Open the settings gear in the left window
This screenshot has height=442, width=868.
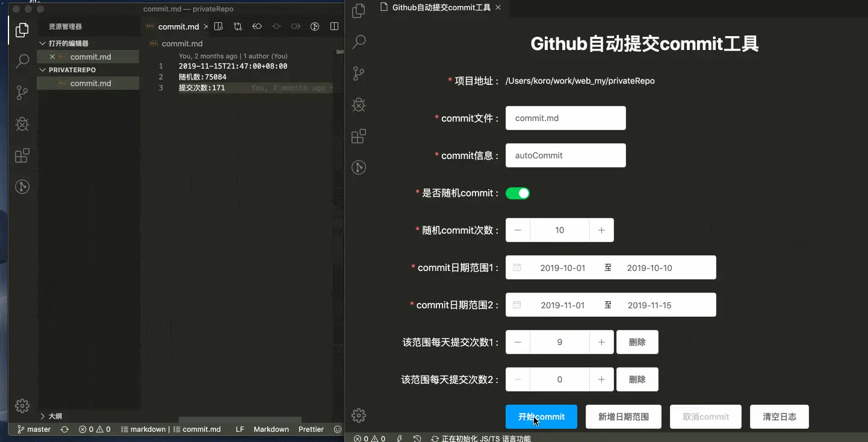pyautogui.click(x=22, y=406)
